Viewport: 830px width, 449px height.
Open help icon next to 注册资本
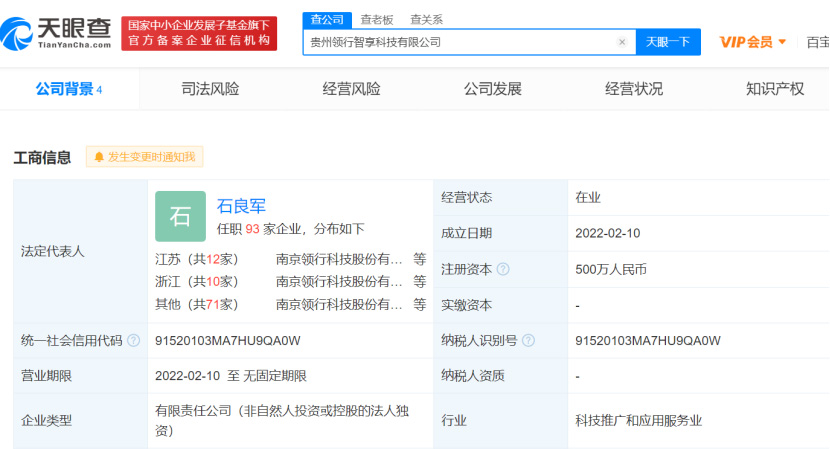[x=503, y=269]
